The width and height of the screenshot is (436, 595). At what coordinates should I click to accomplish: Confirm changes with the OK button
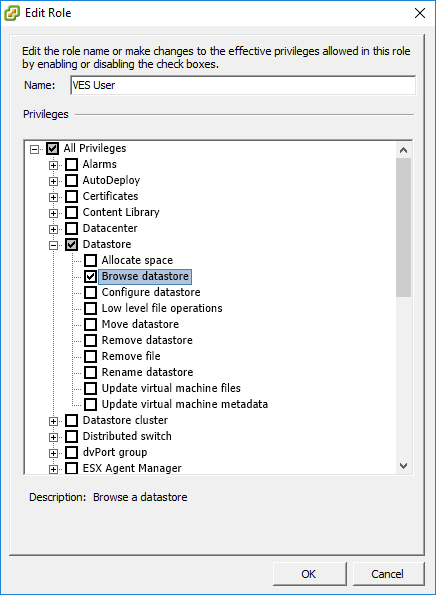point(309,574)
